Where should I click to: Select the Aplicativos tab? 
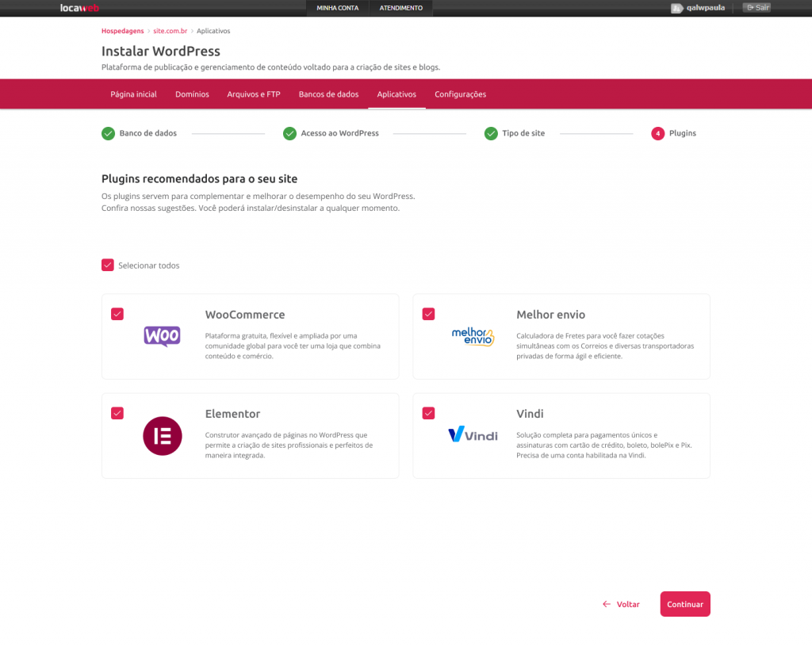[x=396, y=94]
